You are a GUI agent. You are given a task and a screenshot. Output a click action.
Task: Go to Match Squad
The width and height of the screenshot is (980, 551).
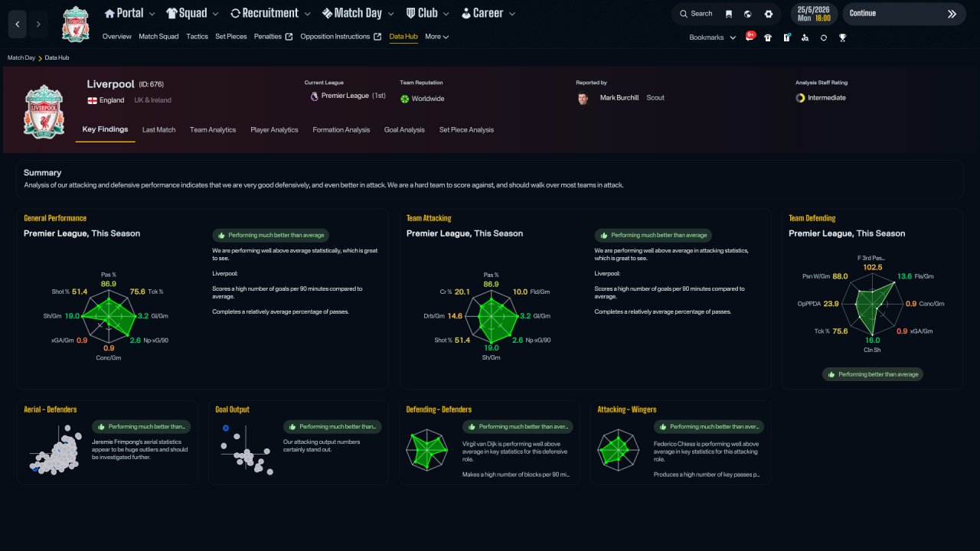click(x=158, y=37)
